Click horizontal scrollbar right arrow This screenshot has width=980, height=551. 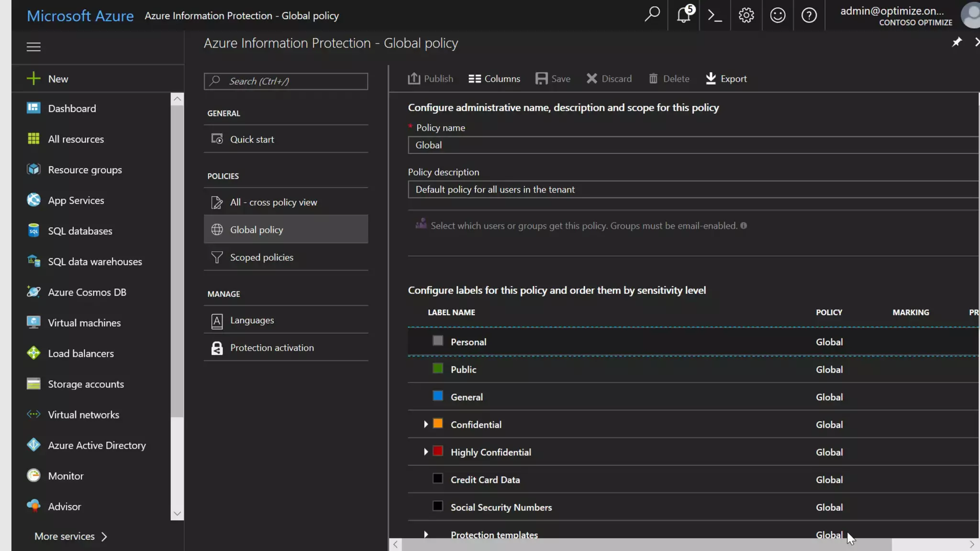click(971, 544)
